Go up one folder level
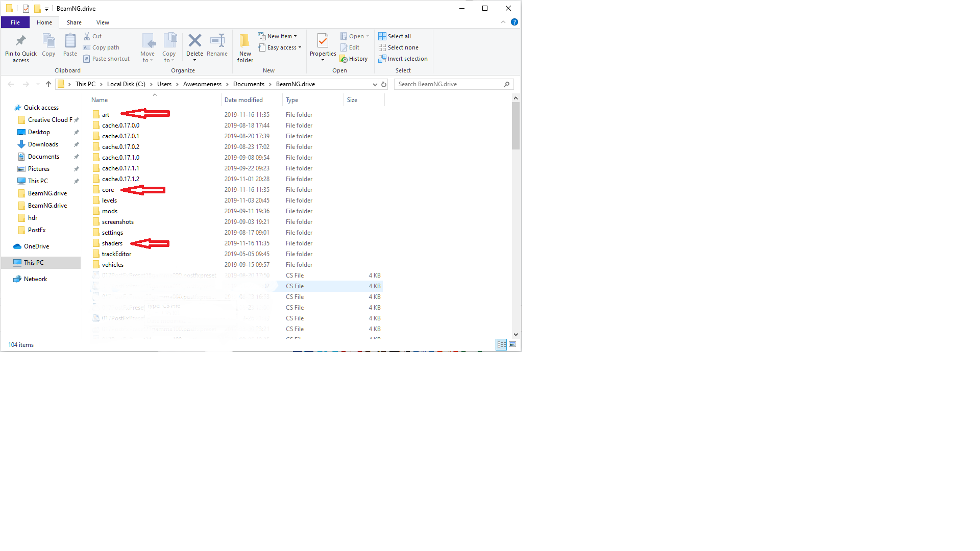Screen dimensions: 980x551 (x=48, y=84)
